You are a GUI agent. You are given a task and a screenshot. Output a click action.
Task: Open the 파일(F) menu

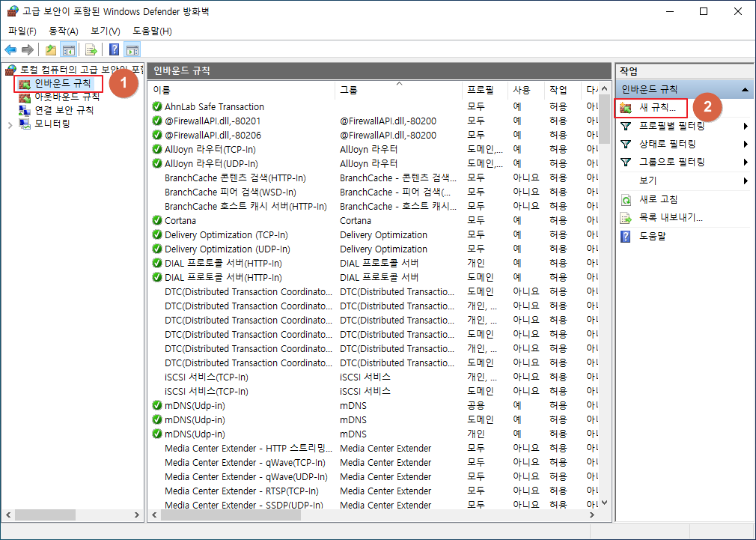tap(22, 31)
